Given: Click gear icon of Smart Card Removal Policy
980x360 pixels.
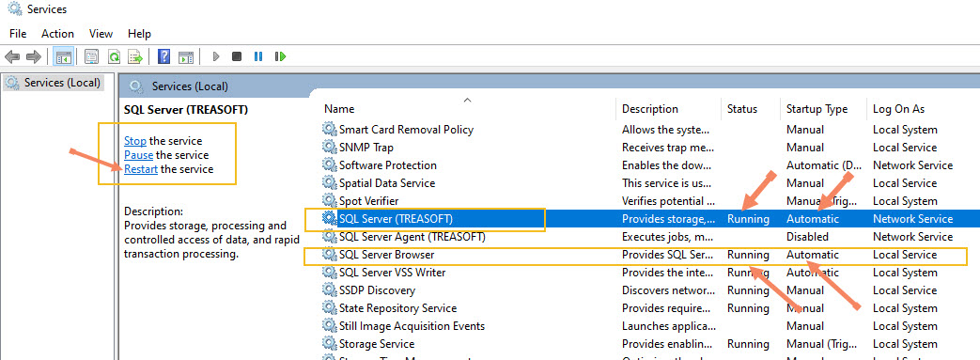Looking at the screenshot, I should (x=329, y=130).
